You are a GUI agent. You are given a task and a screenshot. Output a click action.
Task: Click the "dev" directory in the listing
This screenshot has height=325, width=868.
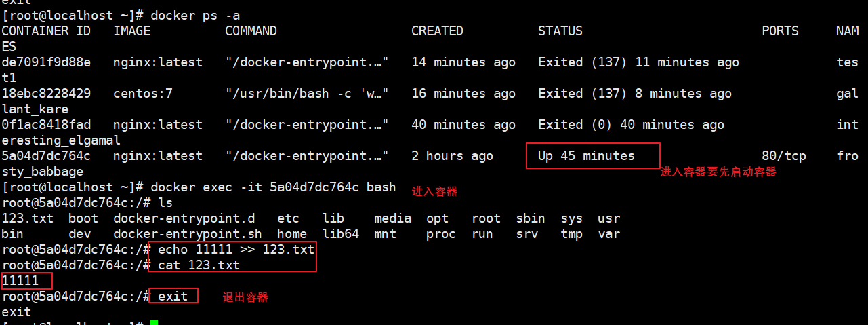pos(79,233)
